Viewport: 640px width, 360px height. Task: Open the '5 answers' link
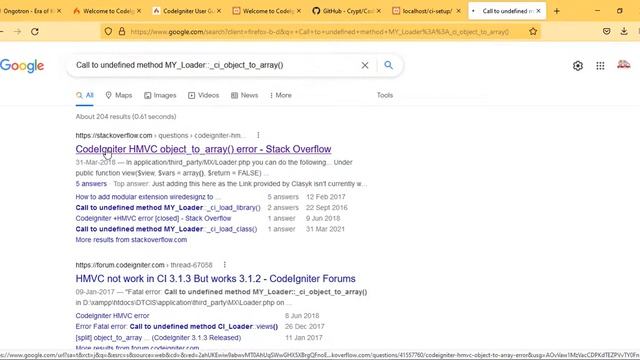(91, 184)
